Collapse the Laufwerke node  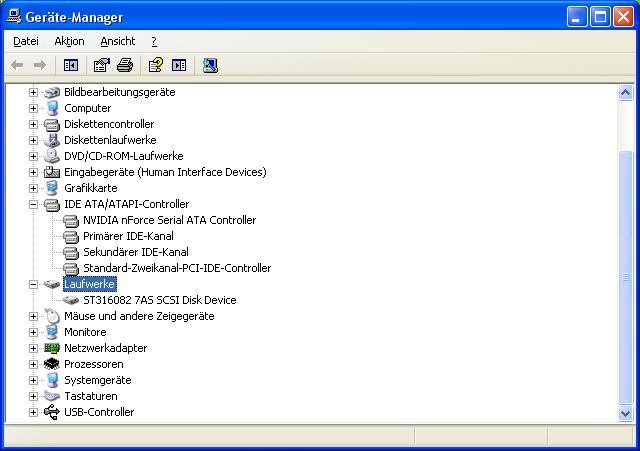click(33, 284)
